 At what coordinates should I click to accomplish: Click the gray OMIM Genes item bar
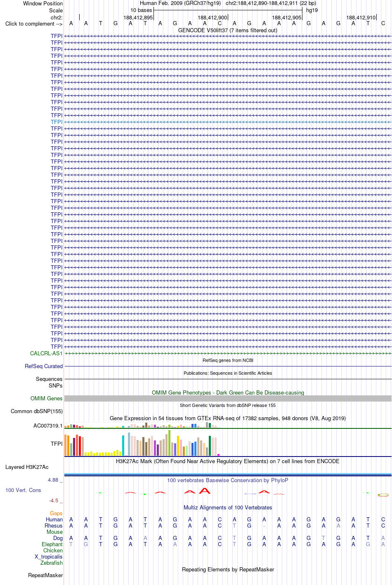pos(228,398)
